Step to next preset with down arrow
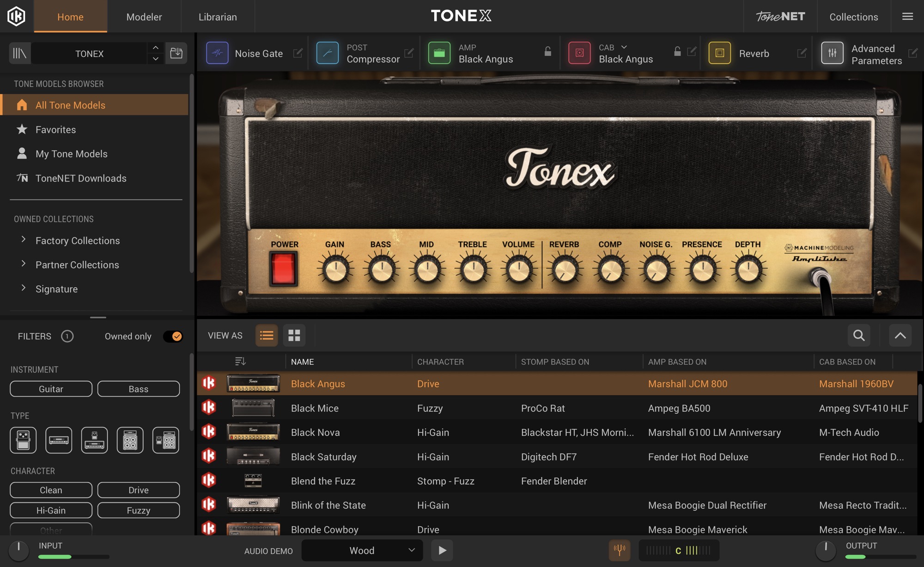This screenshot has height=567, width=924. (156, 59)
